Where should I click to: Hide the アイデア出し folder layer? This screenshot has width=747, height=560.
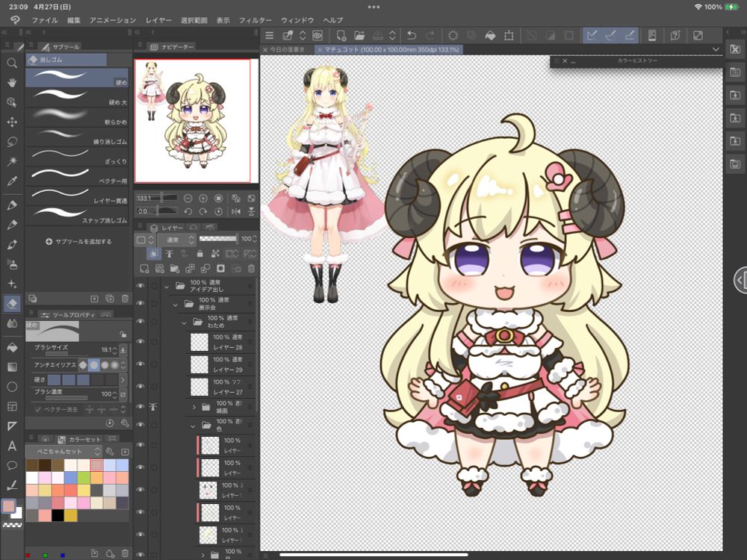coord(140,286)
